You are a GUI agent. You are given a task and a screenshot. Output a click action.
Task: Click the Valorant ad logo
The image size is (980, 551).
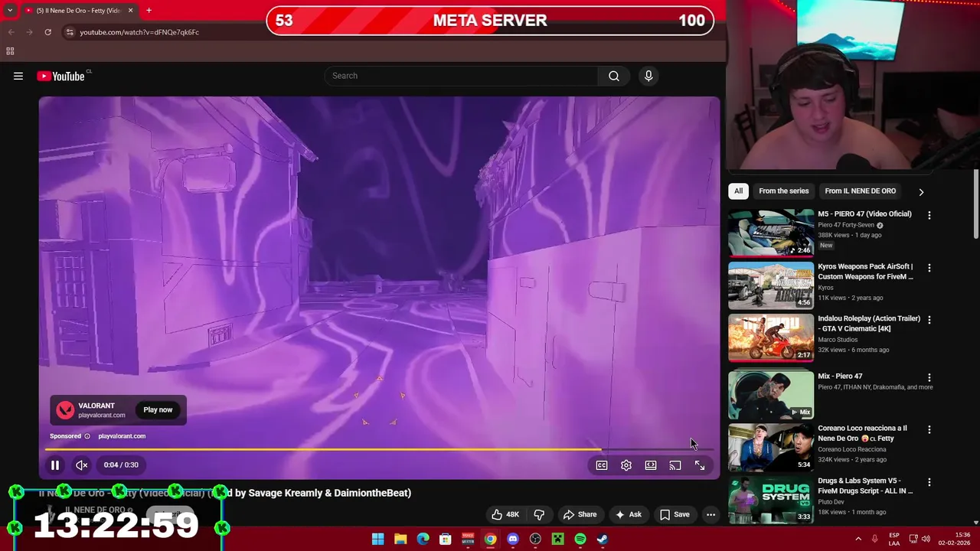pyautogui.click(x=65, y=410)
